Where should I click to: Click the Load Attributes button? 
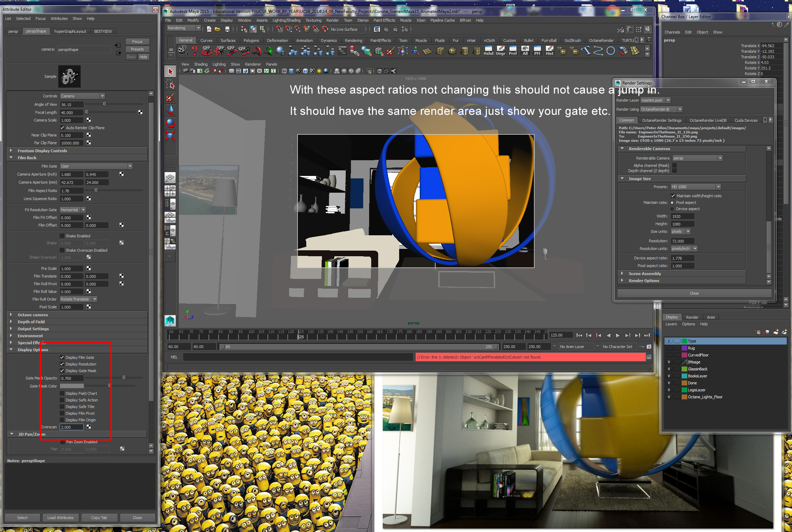point(60,518)
